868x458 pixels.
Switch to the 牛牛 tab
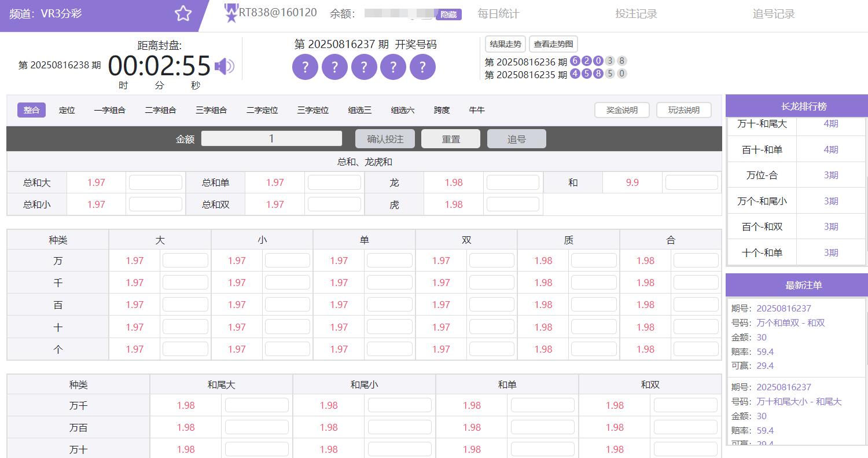(476, 110)
